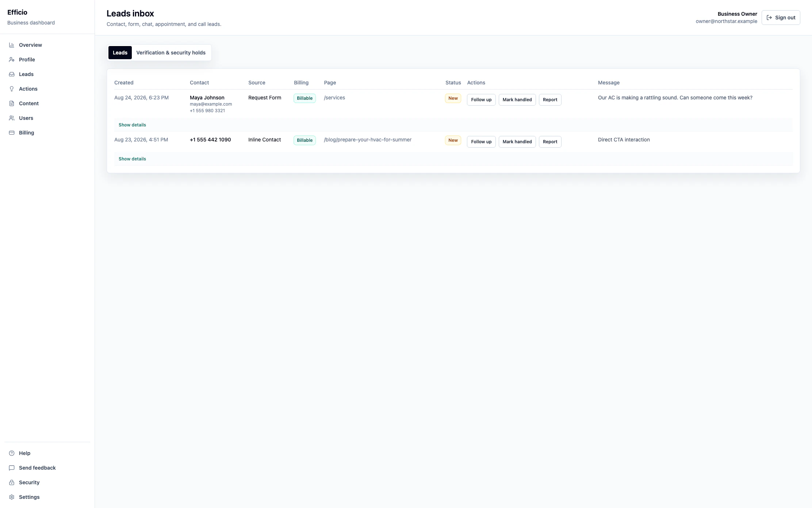Report the Inline Contact lead
The height and width of the screenshot is (508, 812).
[550, 142]
